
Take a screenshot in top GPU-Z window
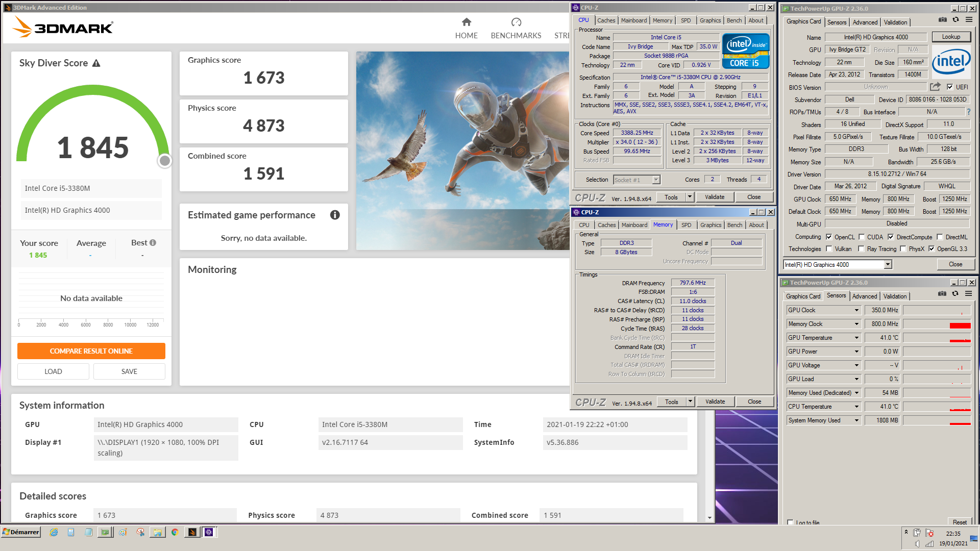pos(942,20)
